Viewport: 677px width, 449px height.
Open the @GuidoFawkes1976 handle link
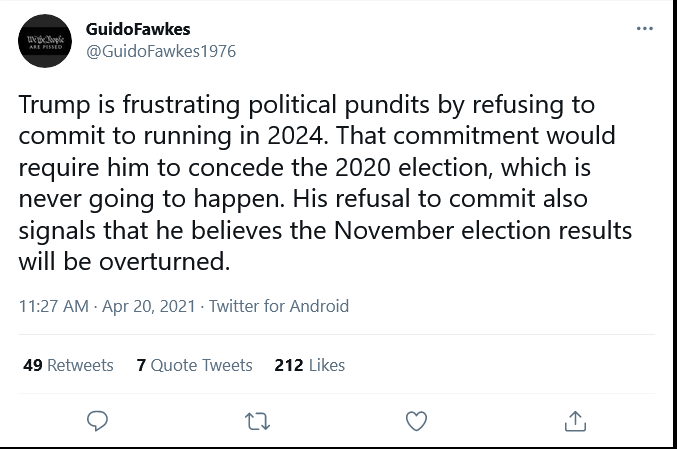click(x=161, y=51)
